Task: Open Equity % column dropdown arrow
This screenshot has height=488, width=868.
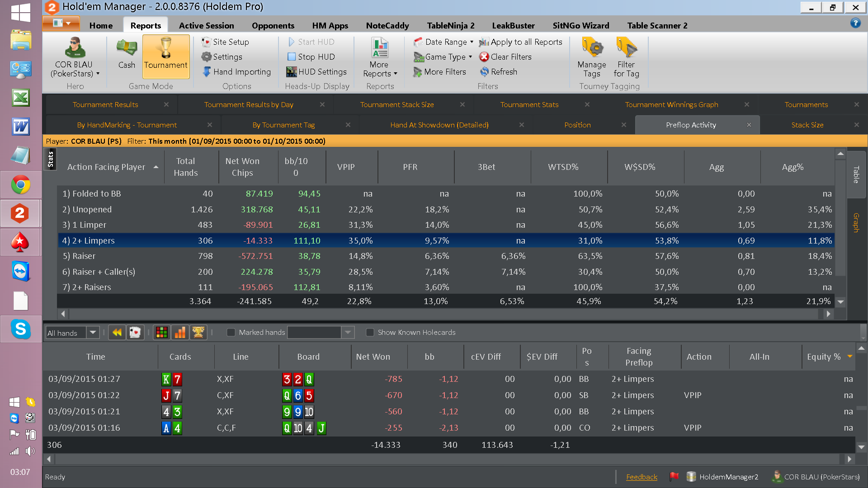Action: [x=850, y=357]
